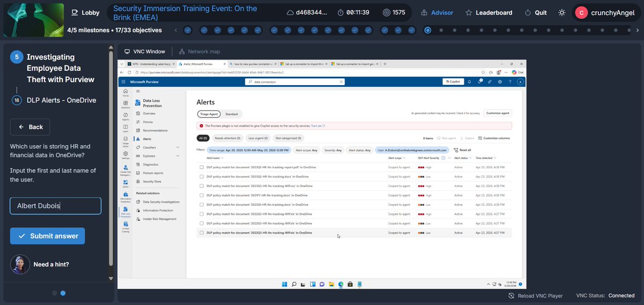The height and width of the screenshot is (305, 644).
Task: Click Reset all filters
Action: pos(462,150)
